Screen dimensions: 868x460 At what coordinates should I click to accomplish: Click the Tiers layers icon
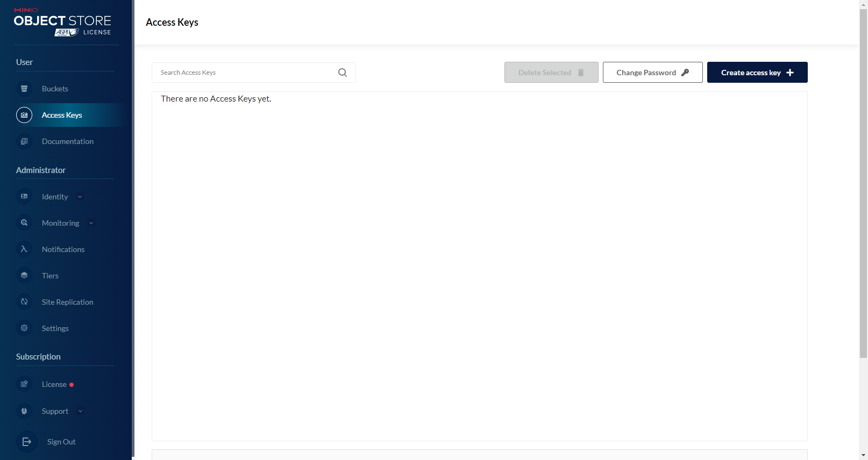pyautogui.click(x=24, y=276)
